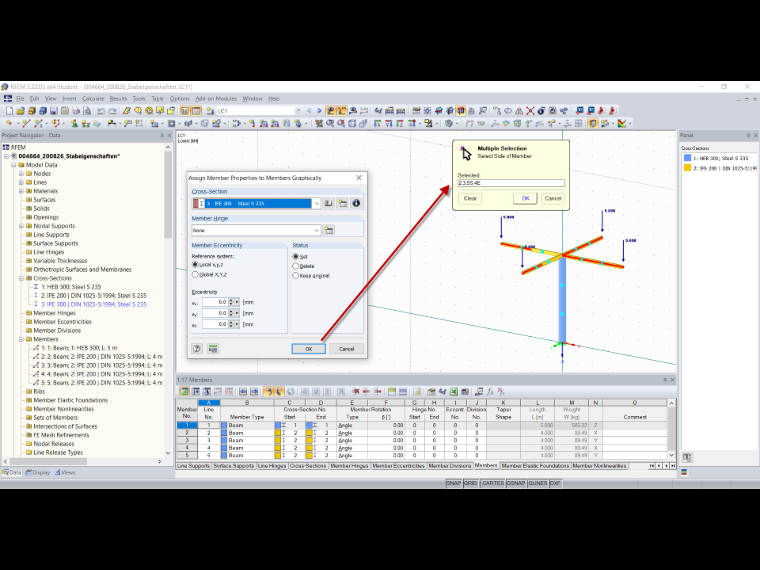
Task: Toggle GRID in status bar
Action: 471,483
